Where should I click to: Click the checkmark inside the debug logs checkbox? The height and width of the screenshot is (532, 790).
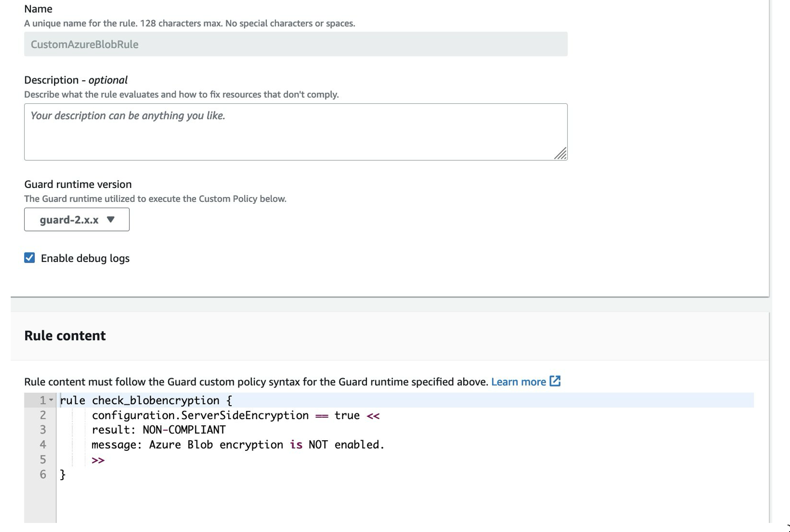pos(29,258)
